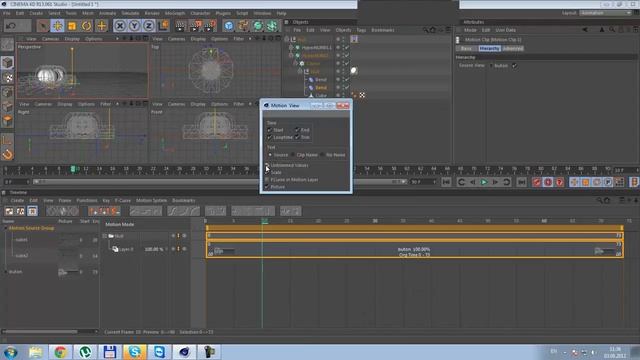Viewport: 640px width, 360px height.
Task: Activate the Scale tool
Action: pyautogui.click(x=72, y=26)
